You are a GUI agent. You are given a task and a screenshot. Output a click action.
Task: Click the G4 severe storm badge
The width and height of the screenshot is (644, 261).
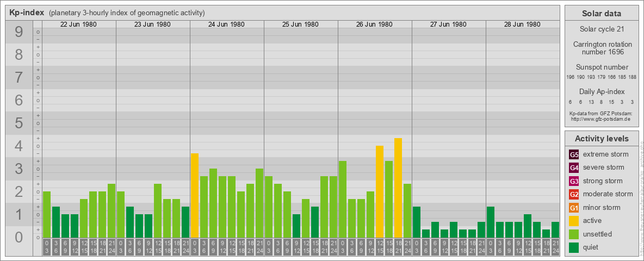pyautogui.click(x=574, y=168)
